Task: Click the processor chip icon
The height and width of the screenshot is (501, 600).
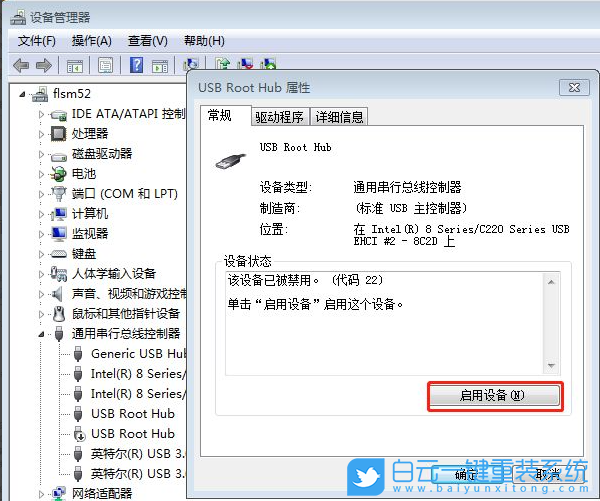Action: [x=59, y=134]
